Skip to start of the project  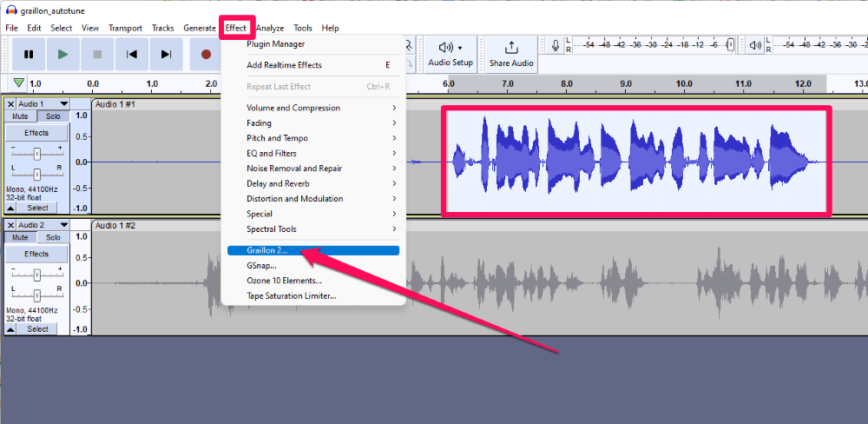pos(132,55)
